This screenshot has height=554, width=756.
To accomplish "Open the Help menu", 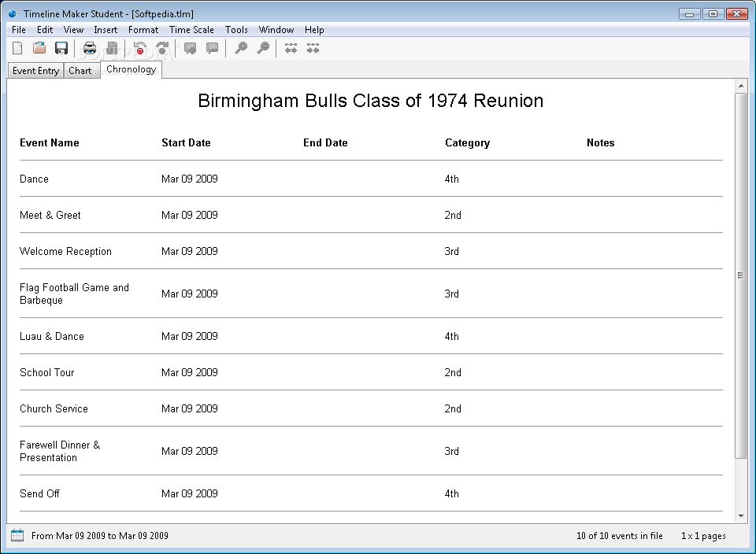I will [x=314, y=30].
